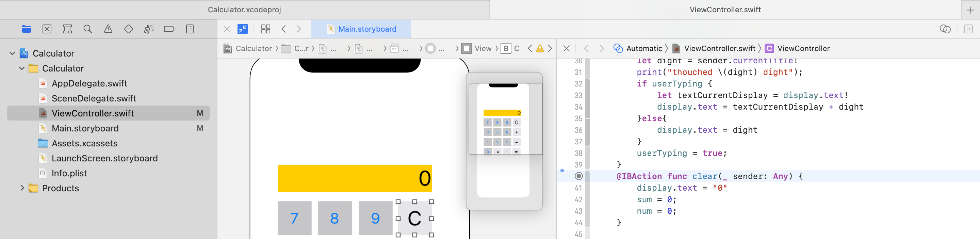Open the Test navigator diamond icon
This screenshot has width=980, height=239.
point(129,29)
